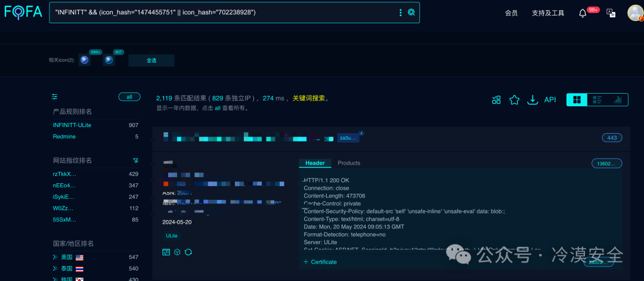Image resolution: width=644 pixels, height=281 pixels.
Task: Click the FOFA logo
Action: 23,12
